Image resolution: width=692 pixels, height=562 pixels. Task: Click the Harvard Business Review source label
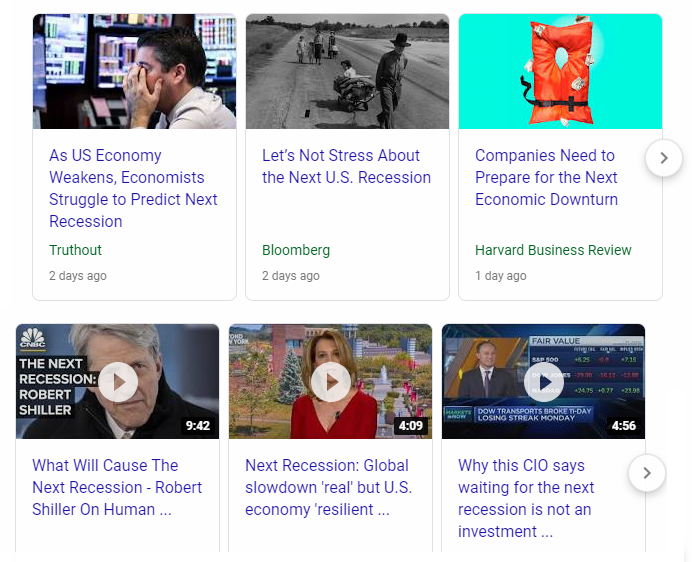553,250
